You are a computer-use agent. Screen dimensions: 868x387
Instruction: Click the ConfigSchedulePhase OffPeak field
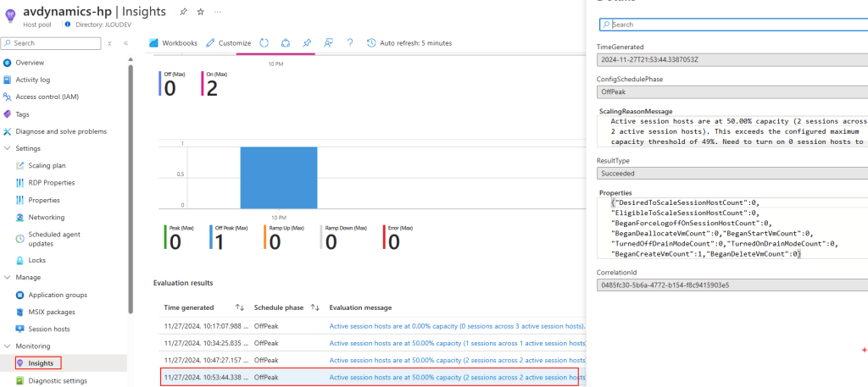click(x=732, y=91)
